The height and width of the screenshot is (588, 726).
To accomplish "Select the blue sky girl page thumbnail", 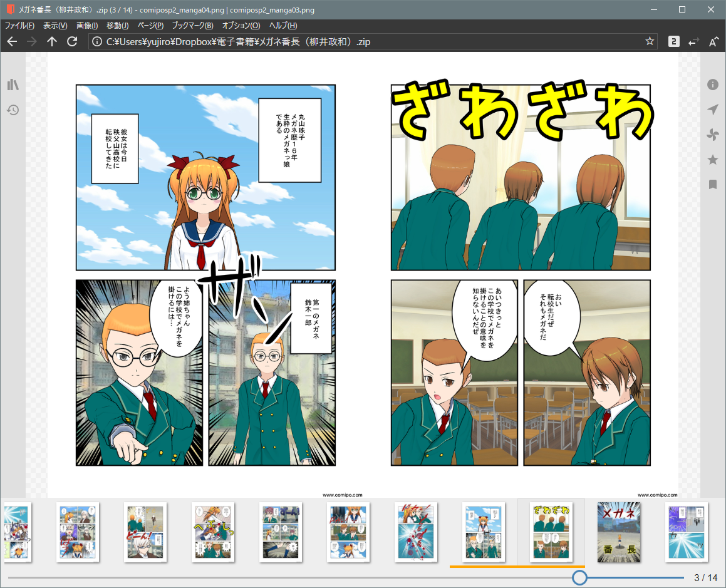I will click(484, 532).
